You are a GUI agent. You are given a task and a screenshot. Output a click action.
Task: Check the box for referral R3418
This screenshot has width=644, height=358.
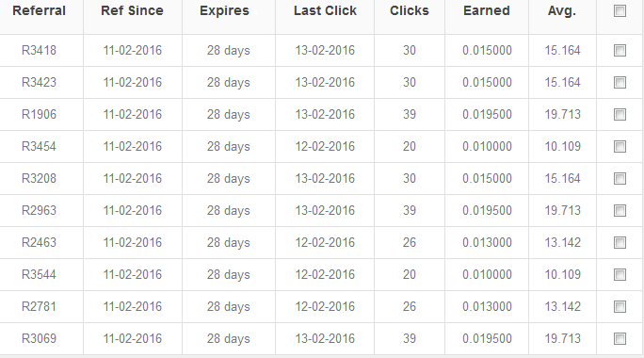[x=620, y=51]
